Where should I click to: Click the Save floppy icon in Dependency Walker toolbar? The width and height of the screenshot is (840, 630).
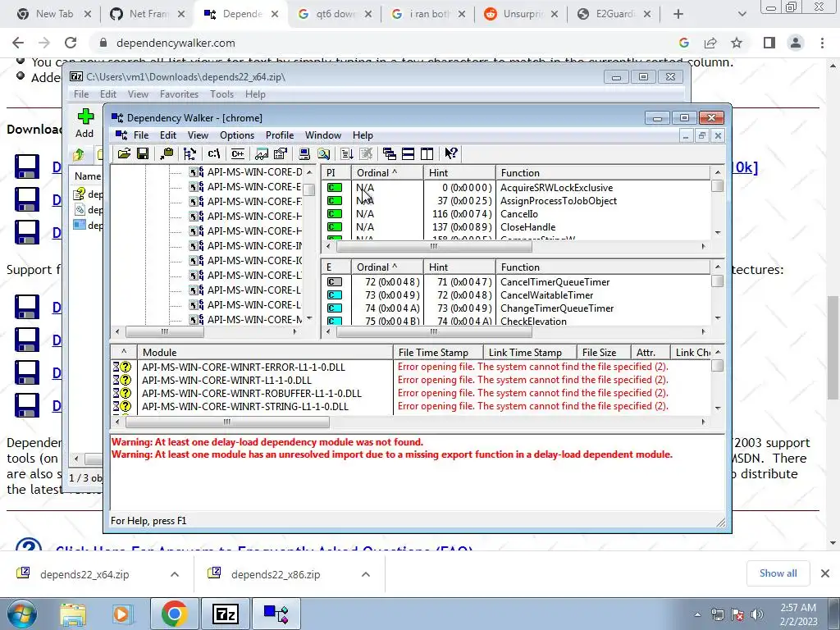point(143,153)
